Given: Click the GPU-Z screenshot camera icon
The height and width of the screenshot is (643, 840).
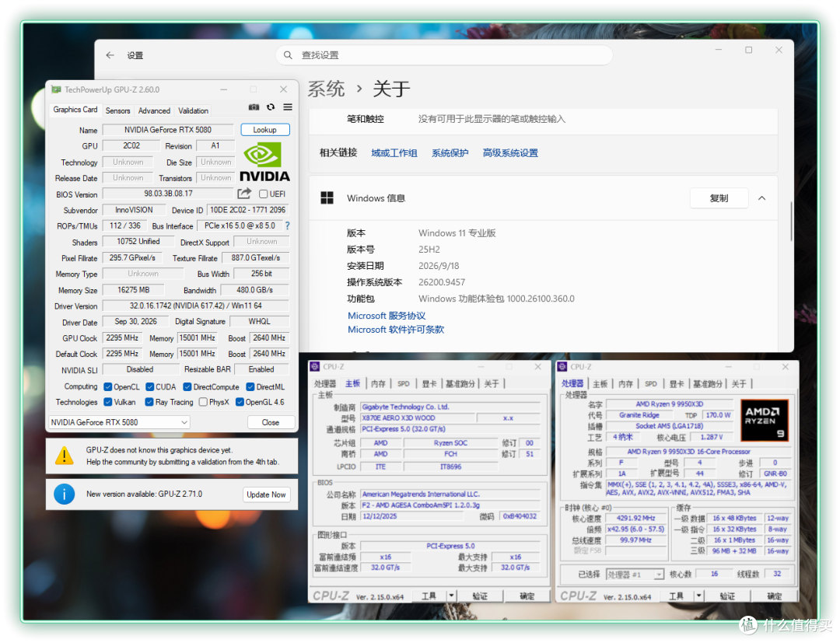Looking at the screenshot, I should click(254, 107).
